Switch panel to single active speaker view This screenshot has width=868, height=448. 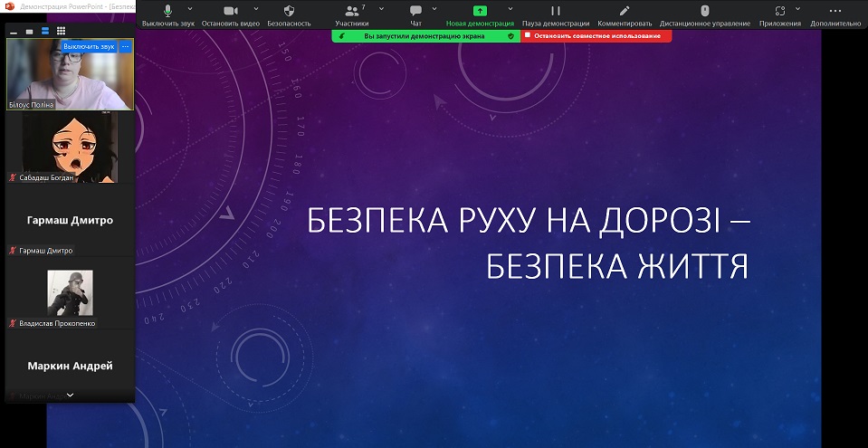click(29, 31)
